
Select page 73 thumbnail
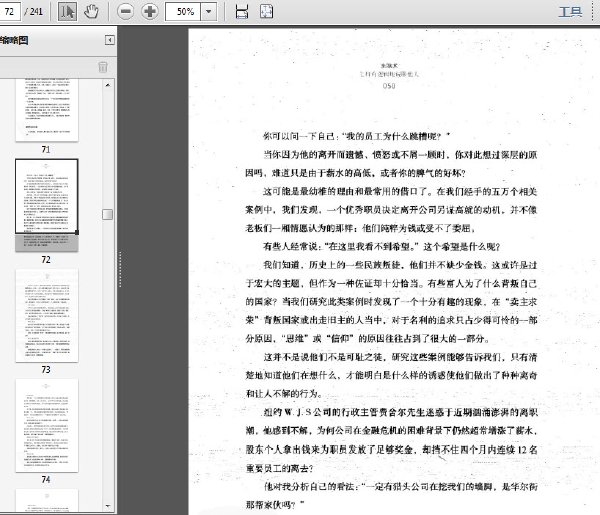point(47,316)
